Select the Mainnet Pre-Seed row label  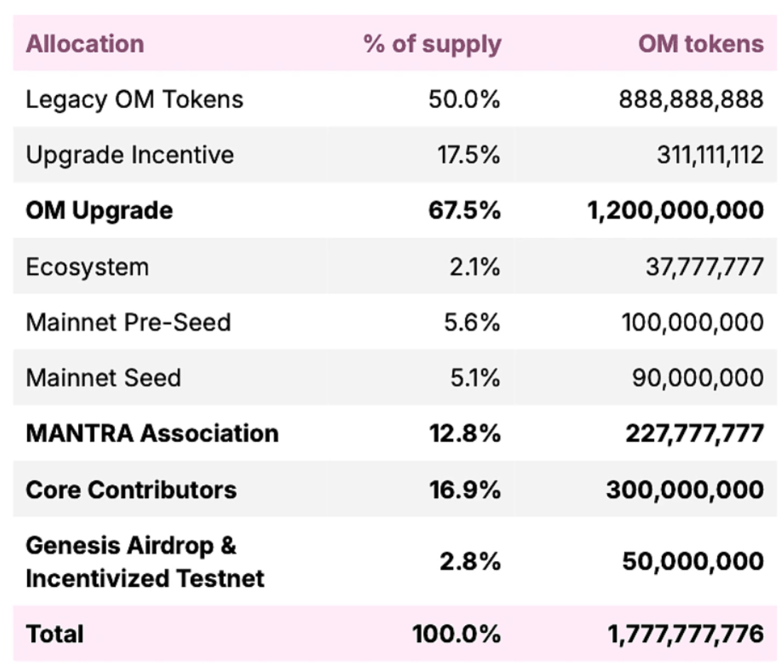[x=129, y=323]
